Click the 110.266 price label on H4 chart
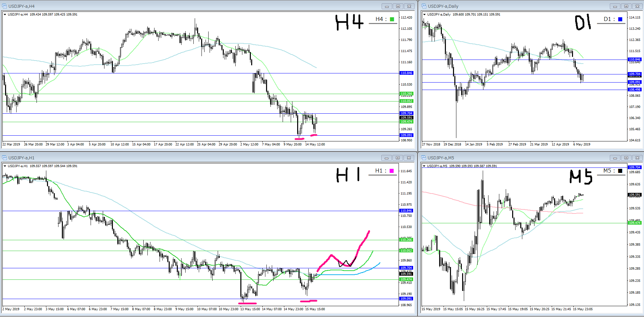 [x=406, y=94]
